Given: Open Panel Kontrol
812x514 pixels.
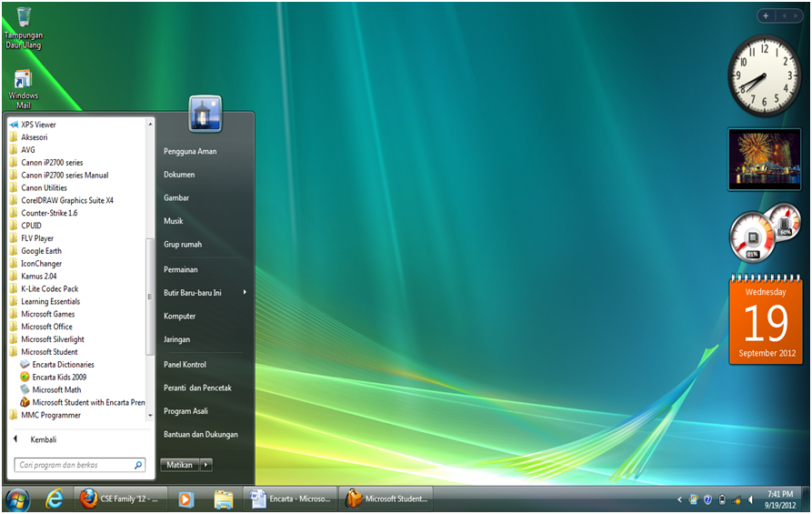Looking at the screenshot, I should pos(185,365).
